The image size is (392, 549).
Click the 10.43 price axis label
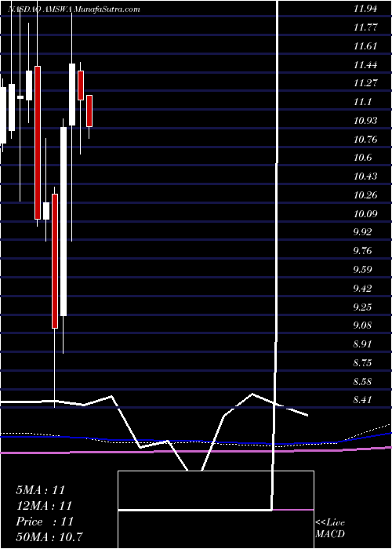(x=365, y=176)
